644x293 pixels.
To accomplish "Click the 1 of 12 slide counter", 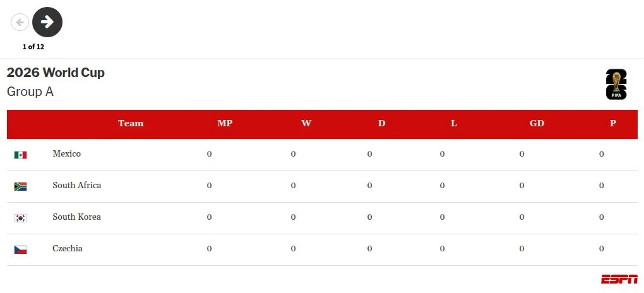I will 33,47.
